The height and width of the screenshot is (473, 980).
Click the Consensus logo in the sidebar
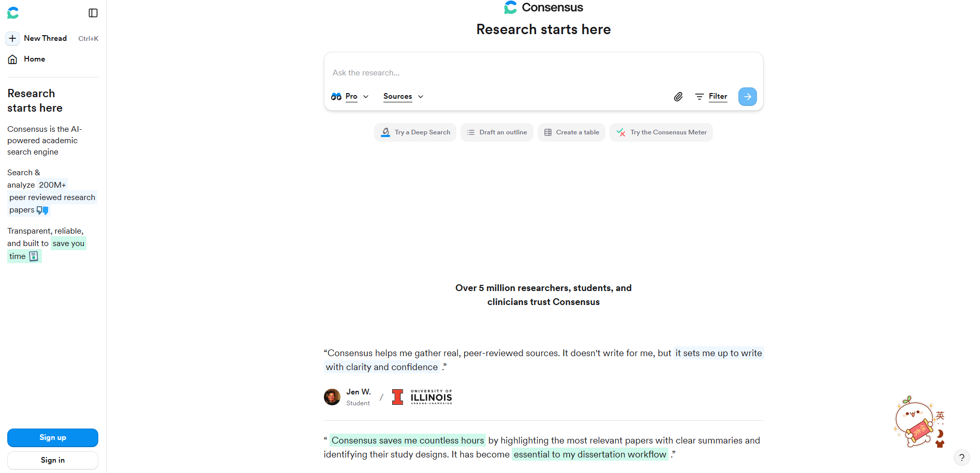coord(13,13)
